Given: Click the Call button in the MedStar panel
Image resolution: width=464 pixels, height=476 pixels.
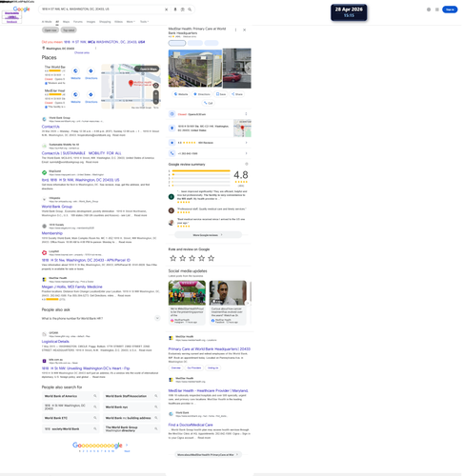Looking at the screenshot, I should pyautogui.click(x=209, y=103).
